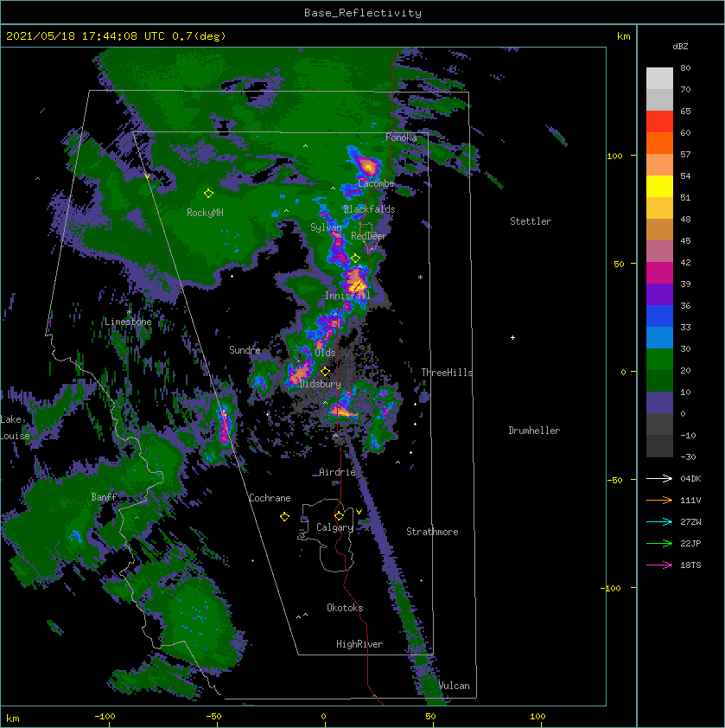Viewport: 725px width, 728px height.
Task: Click the asterisk marker above Limestone
Action: pos(129,312)
